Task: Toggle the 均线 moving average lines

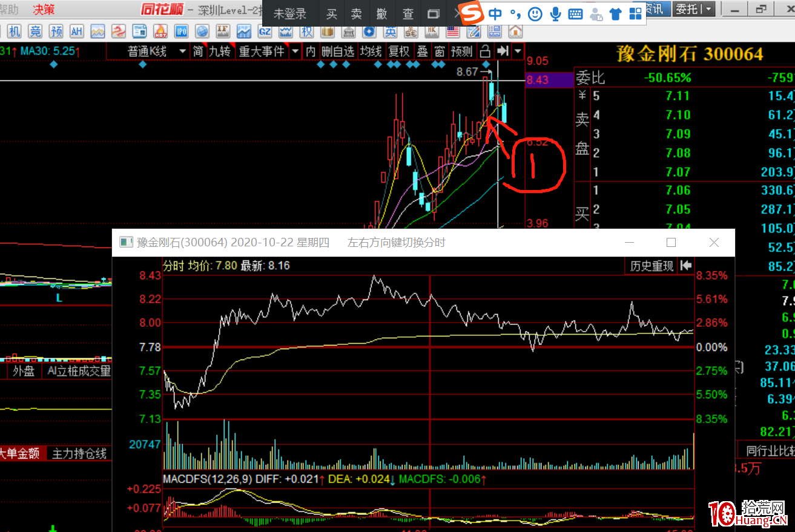Action: [x=371, y=51]
